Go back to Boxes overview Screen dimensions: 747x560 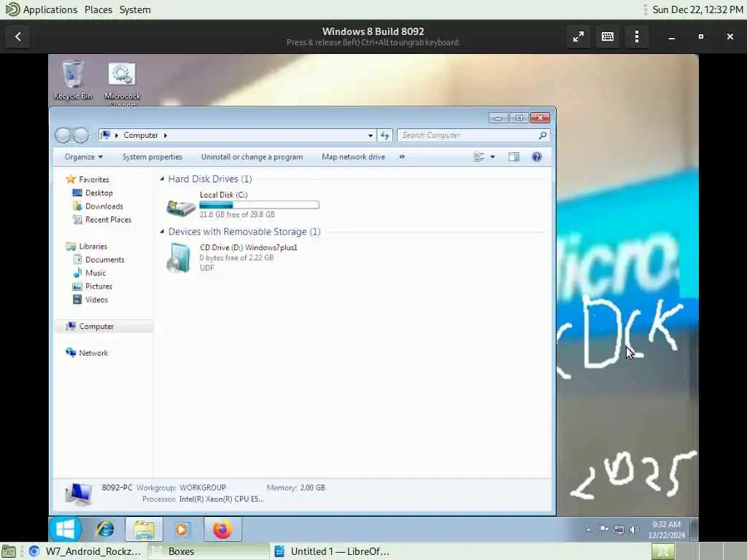(18, 36)
